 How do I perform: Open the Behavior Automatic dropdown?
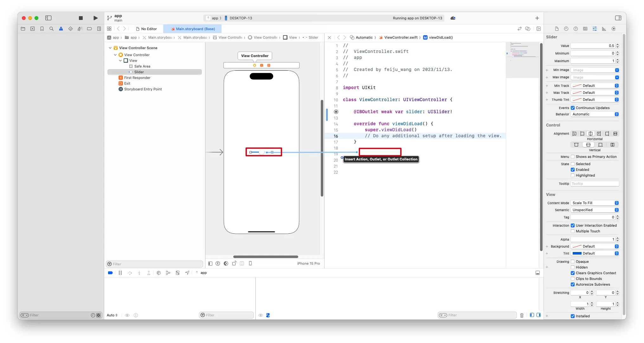[595, 114]
